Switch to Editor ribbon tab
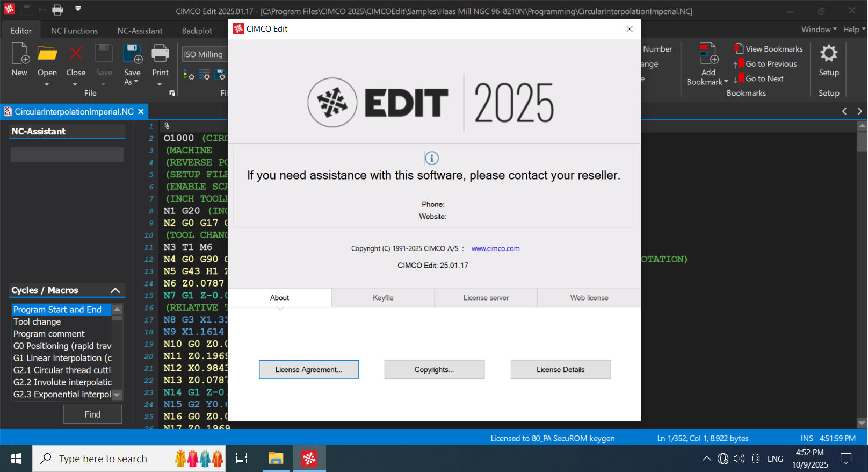This screenshot has height=472, width=868. coord(21,31)
